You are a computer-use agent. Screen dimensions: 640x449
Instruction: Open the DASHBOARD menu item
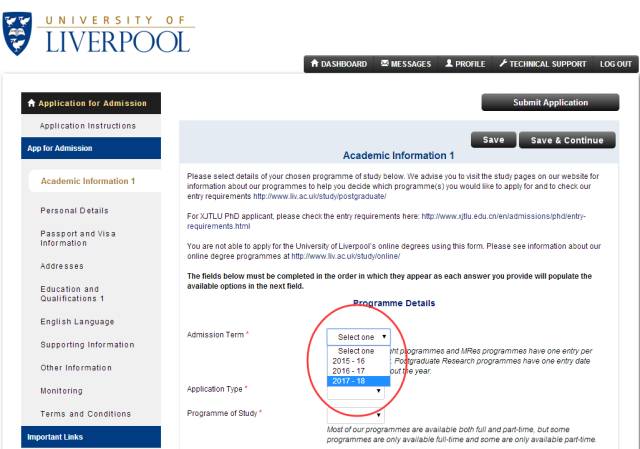click(x=339, y=64)
